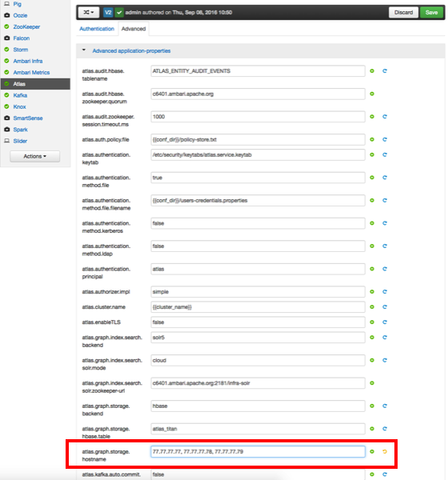This screenshot has height=480, width=448.
Task: Click the Discard button
Action: coord(403,13)
